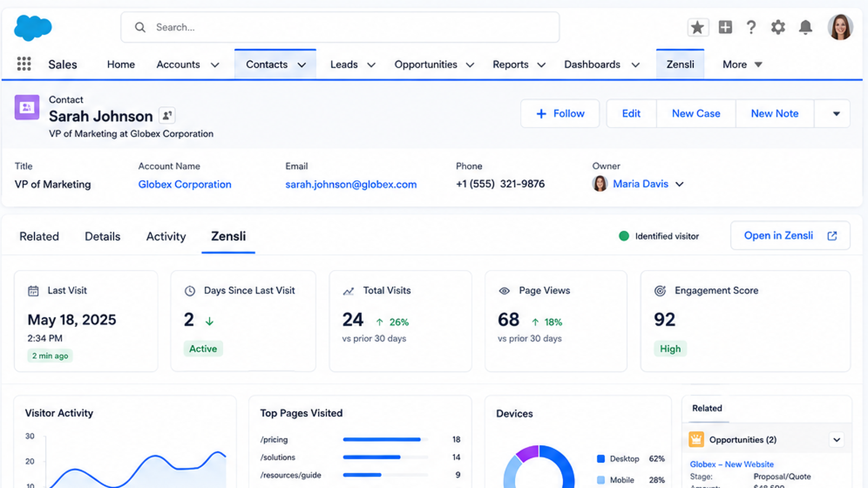Switch to the Details record tab

[x=103, y=236]
